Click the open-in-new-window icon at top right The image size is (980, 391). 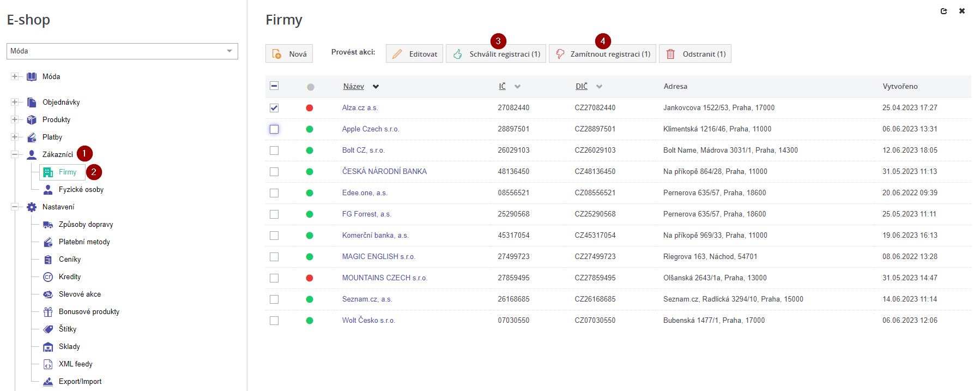pos(944,11)
